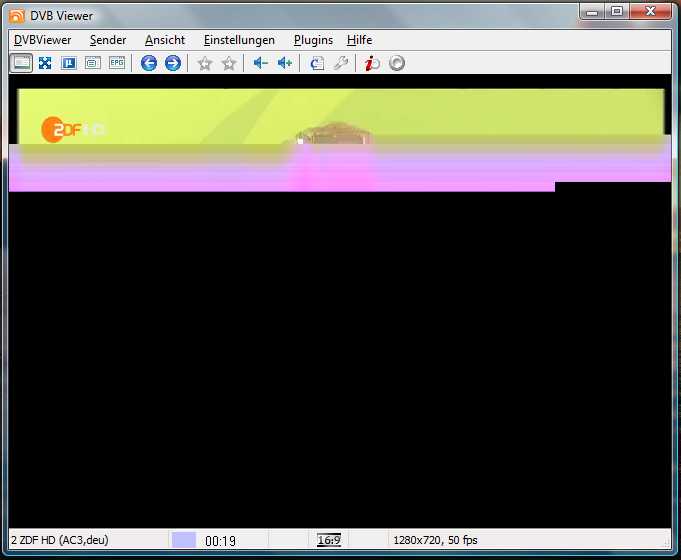Open the Hilfe menu
The height and width of the screenshot is (560, 681).
pyautogui.click(x=360, y=40)
